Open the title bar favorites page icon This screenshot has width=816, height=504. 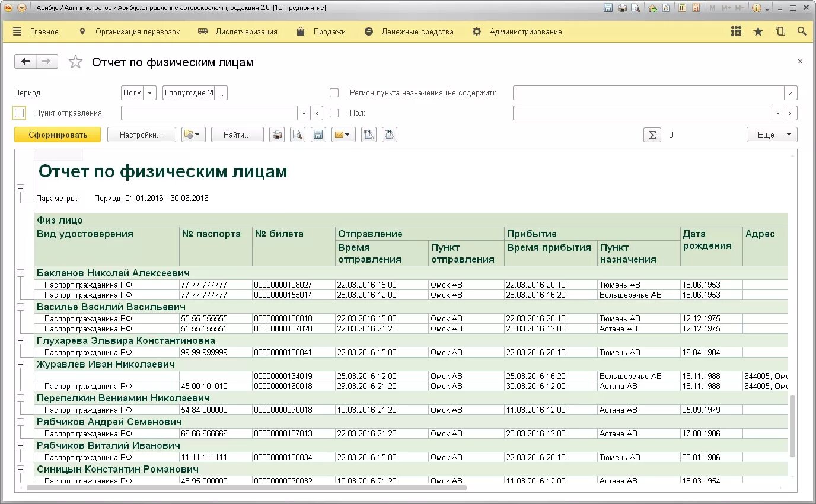click(666, 8)
